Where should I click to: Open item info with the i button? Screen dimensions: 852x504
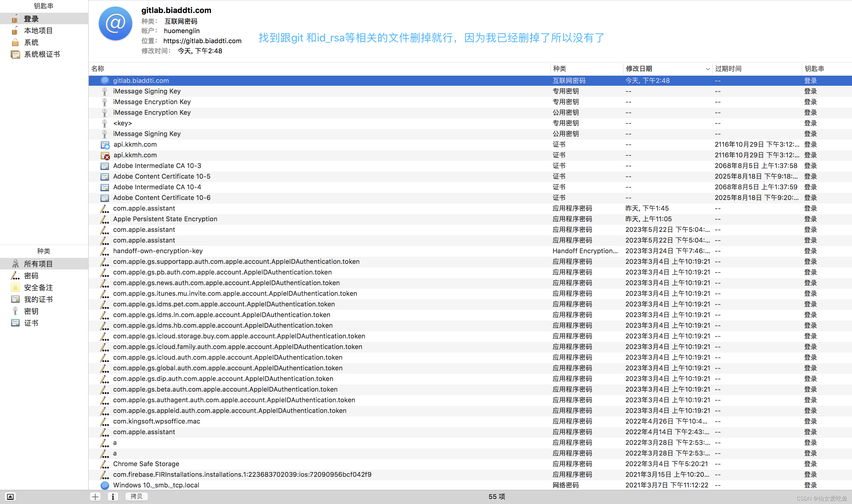(113, 497)
